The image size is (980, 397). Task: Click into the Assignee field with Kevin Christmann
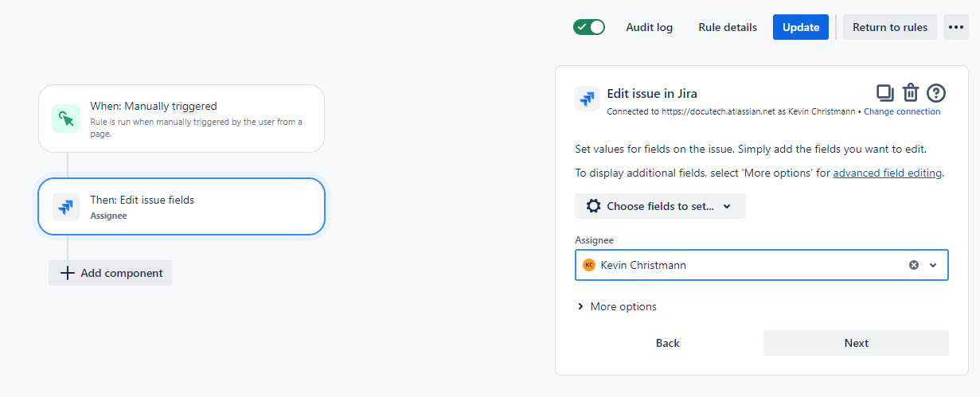tap(761, 265)
